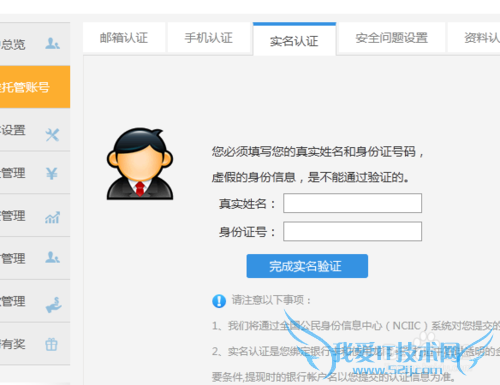This screenshot has height=385, width=500.
Task: Click the 完成实名验证 button
Action: (x=307, y=266)
